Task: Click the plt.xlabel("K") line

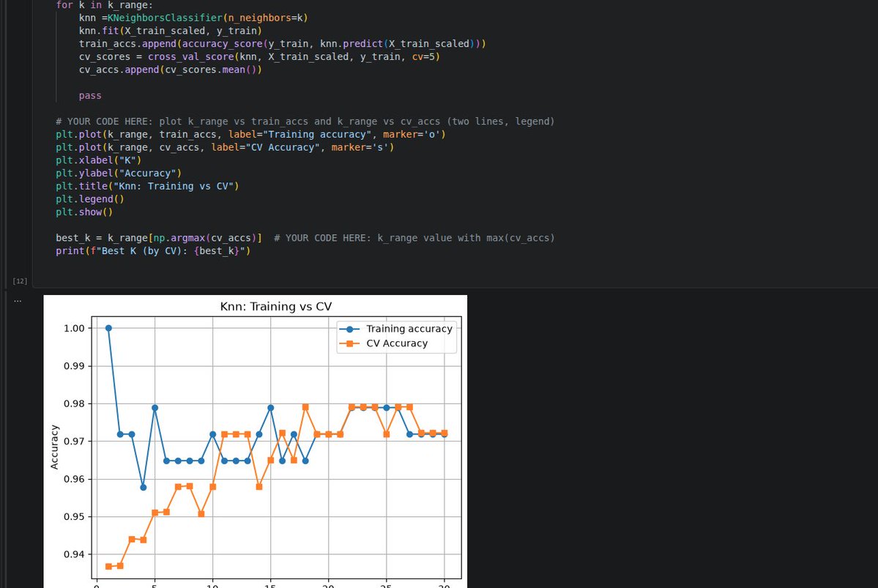Action: [99, 160]
